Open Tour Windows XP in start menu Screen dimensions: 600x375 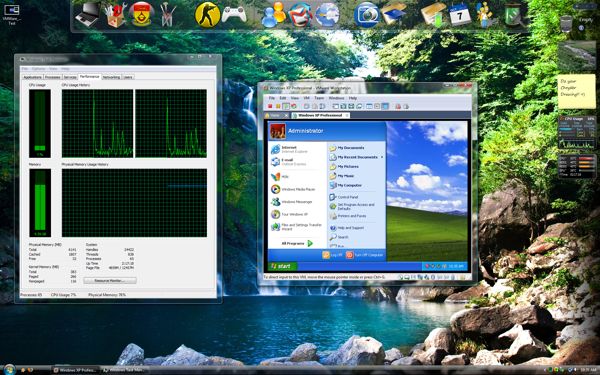tap(290, 215)
